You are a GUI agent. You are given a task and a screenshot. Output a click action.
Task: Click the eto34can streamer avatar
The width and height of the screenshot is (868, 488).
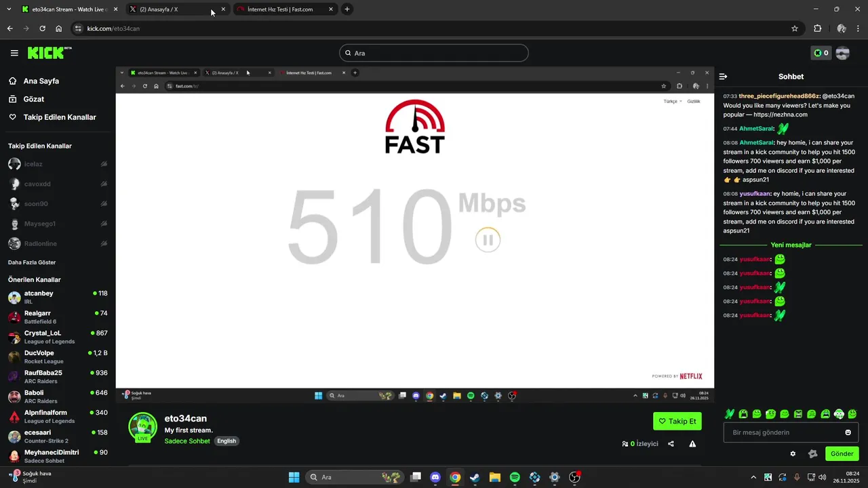142,427
